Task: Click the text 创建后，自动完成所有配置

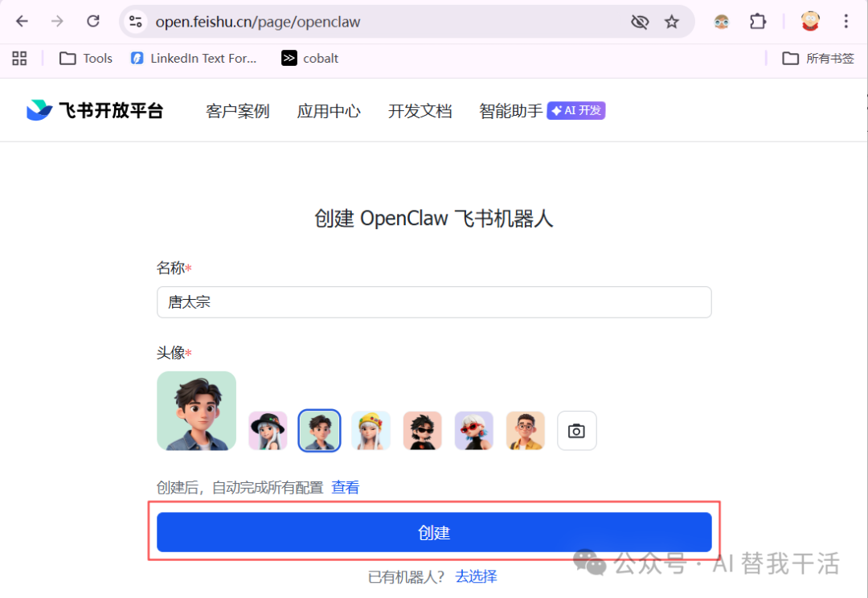Action: tap(240, 487)
